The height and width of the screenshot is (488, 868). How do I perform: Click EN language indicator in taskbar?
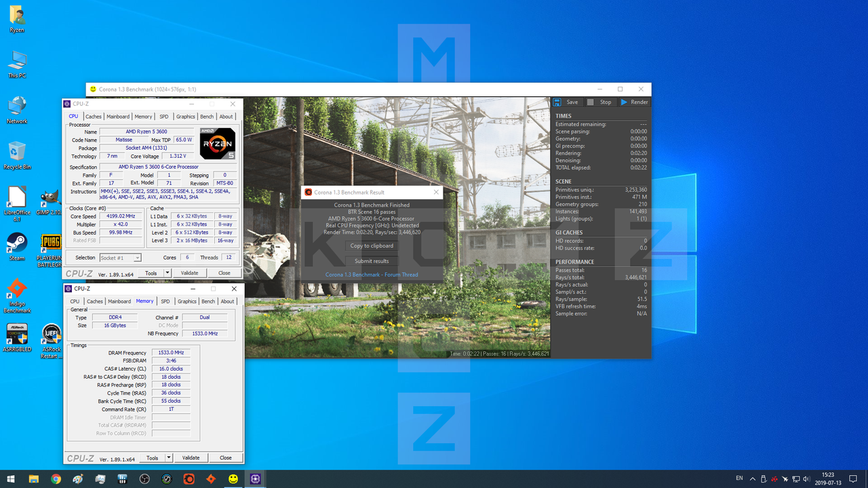click(739, 479)
